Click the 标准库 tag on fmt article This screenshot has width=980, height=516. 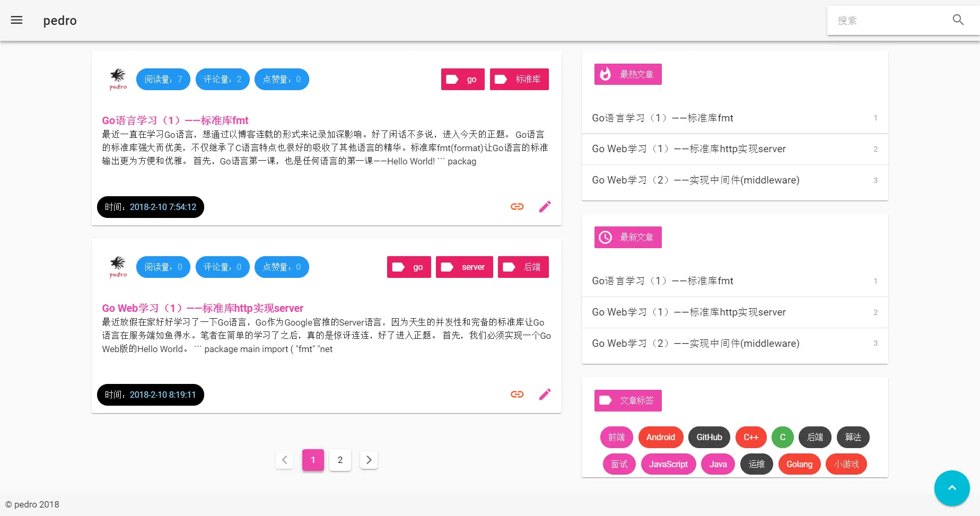(x=519, y=79)
